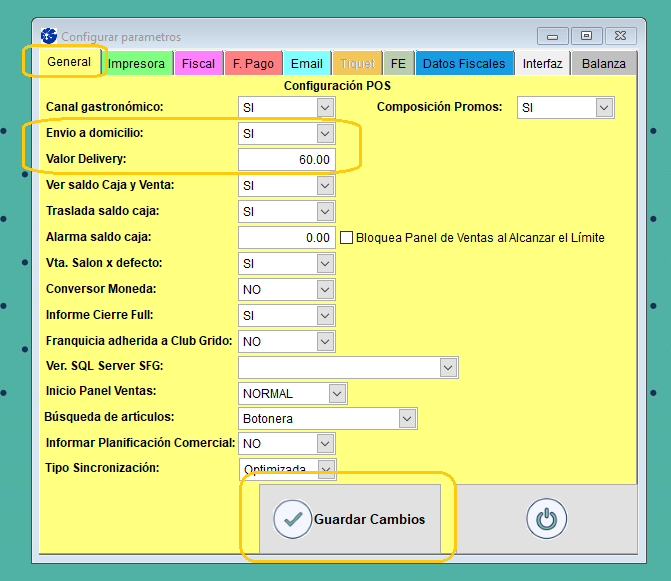The image size is (671, 581).
Task: Open the Ver. SQL Server SFG dropdown
Action: (447, 368)
